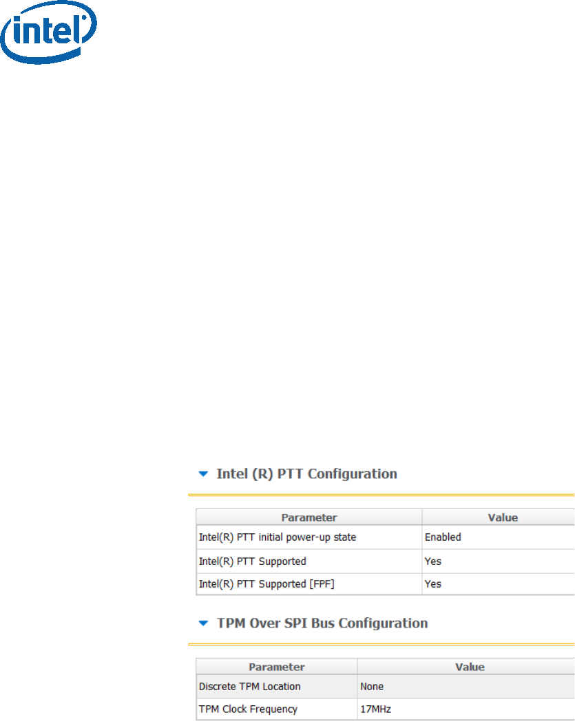The width and height of the screenshot is (575, 728).
Task: Click the Parameter header in the PTT table
Action: coord(309,517)
